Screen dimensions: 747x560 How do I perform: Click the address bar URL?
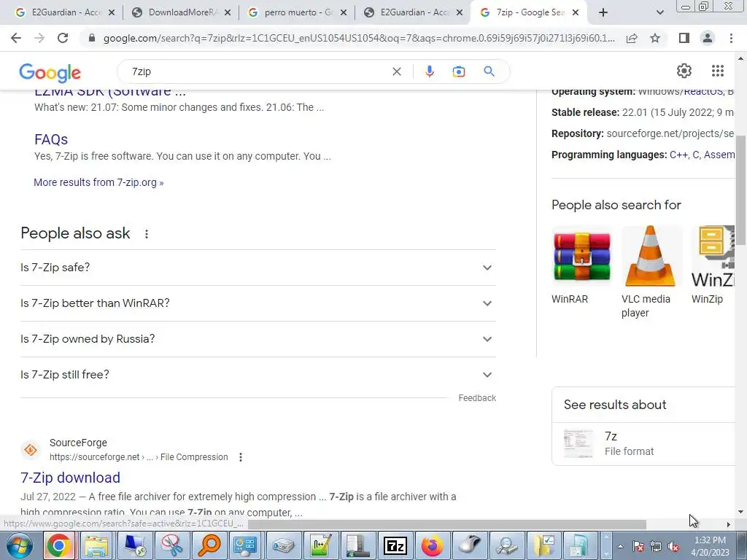(x=359, y=38)
